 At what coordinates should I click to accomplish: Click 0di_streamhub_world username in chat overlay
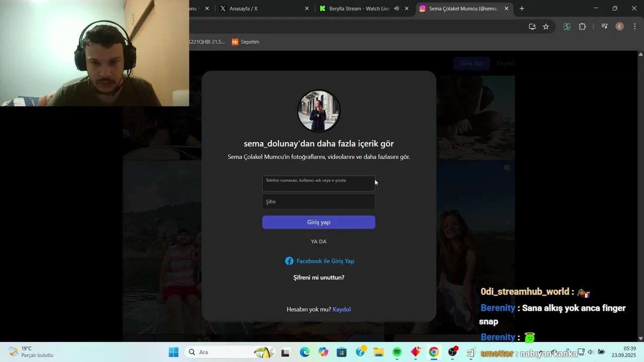click(525, 292)
